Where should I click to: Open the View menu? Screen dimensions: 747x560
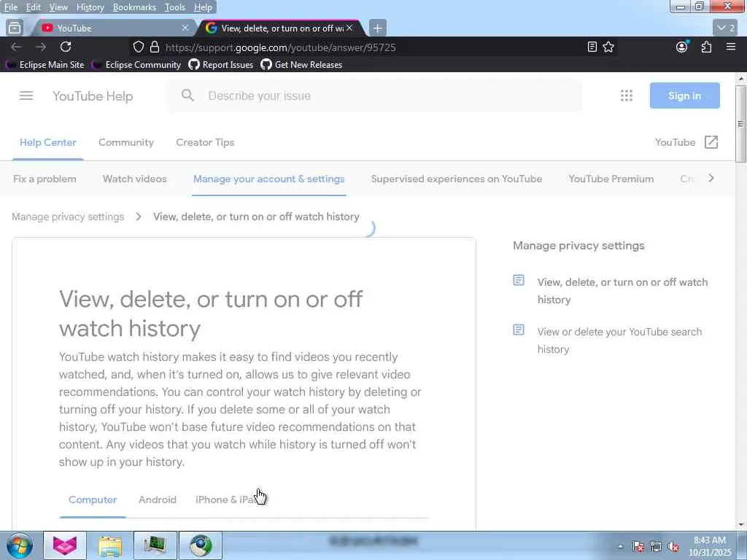[58, 7]
